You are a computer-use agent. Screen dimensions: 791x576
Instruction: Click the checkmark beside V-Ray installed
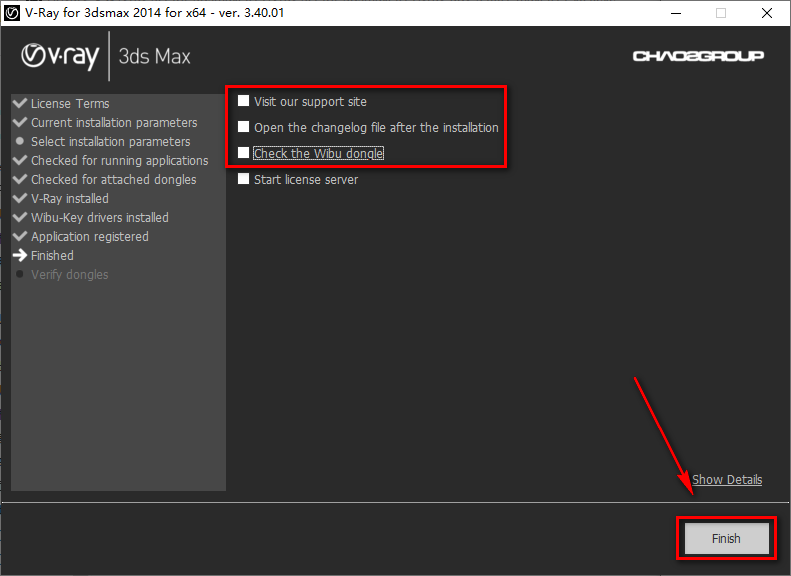point(20,198)
